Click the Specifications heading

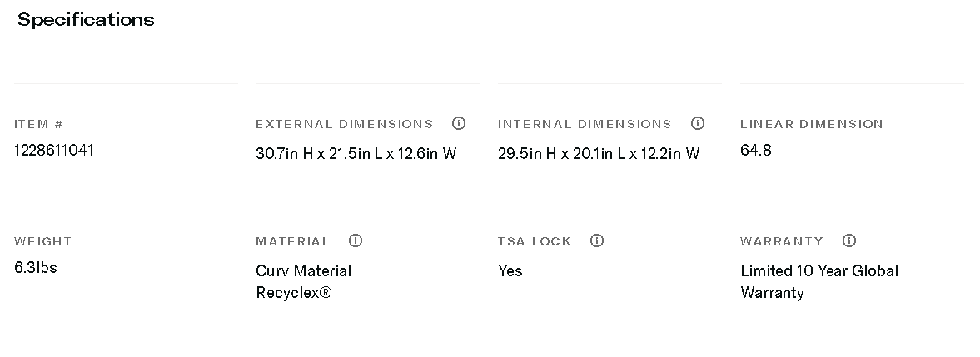pyautogui.click(x=86, y=20)
